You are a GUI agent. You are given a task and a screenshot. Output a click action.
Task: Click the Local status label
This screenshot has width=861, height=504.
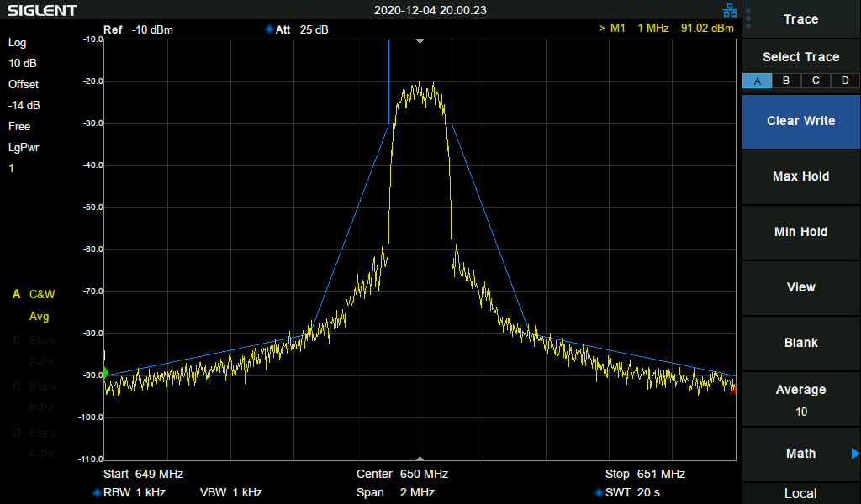(x=800, y=494)
